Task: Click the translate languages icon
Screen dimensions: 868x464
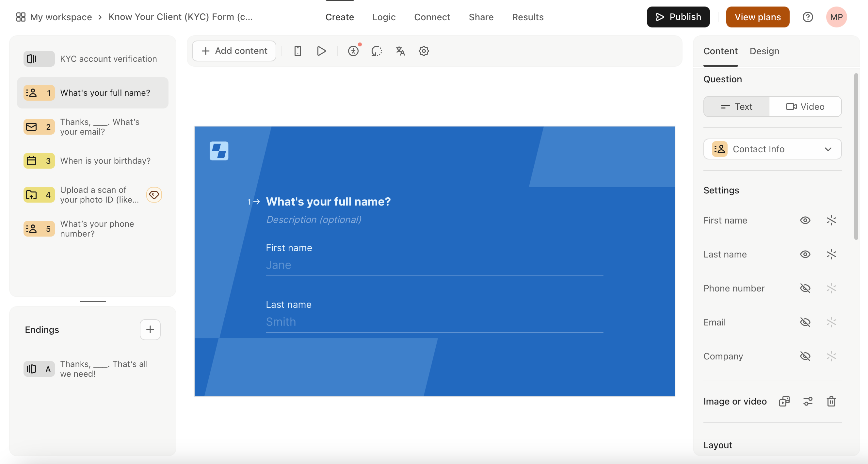Action: point(400,51)
